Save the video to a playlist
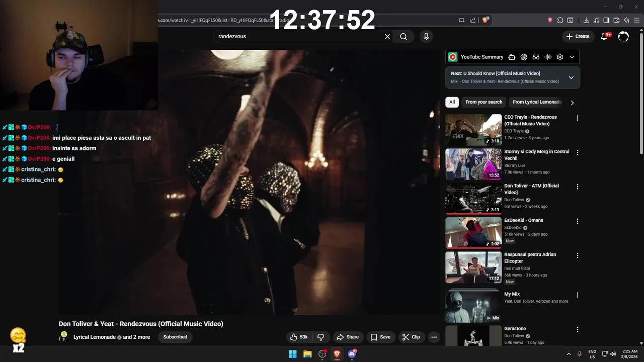 (380, 337)
